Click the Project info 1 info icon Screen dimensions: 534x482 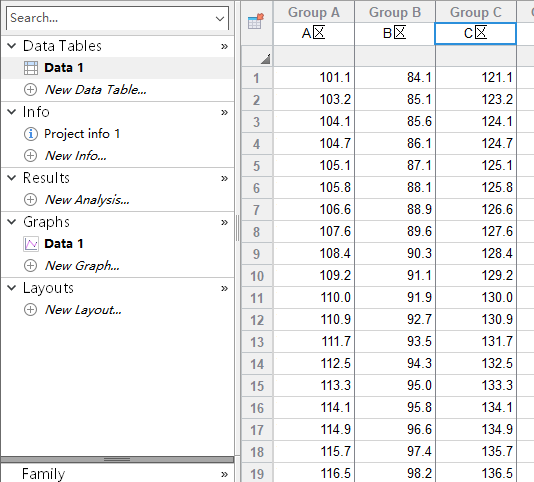(31, 134)
